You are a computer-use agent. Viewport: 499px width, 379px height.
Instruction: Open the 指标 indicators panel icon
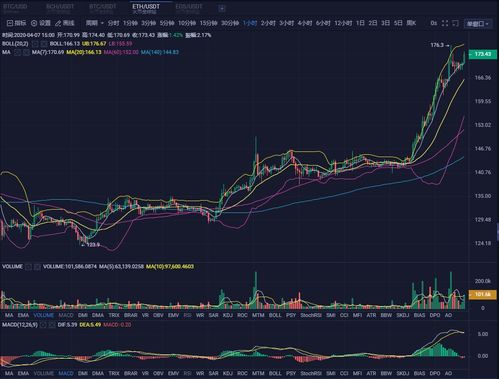tap(16, 23)
